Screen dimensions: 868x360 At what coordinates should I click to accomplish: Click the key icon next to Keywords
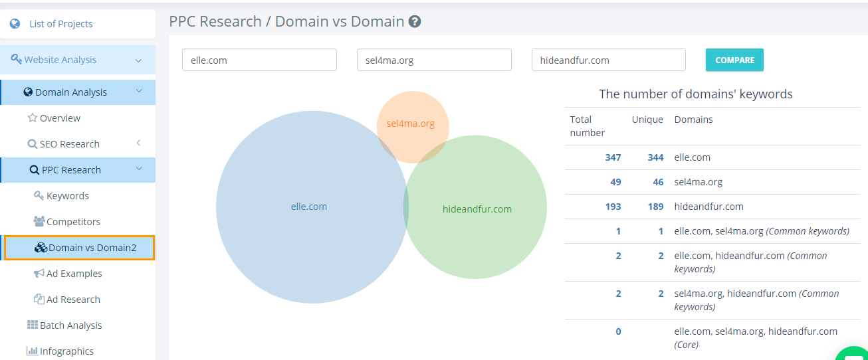point(39,195)
